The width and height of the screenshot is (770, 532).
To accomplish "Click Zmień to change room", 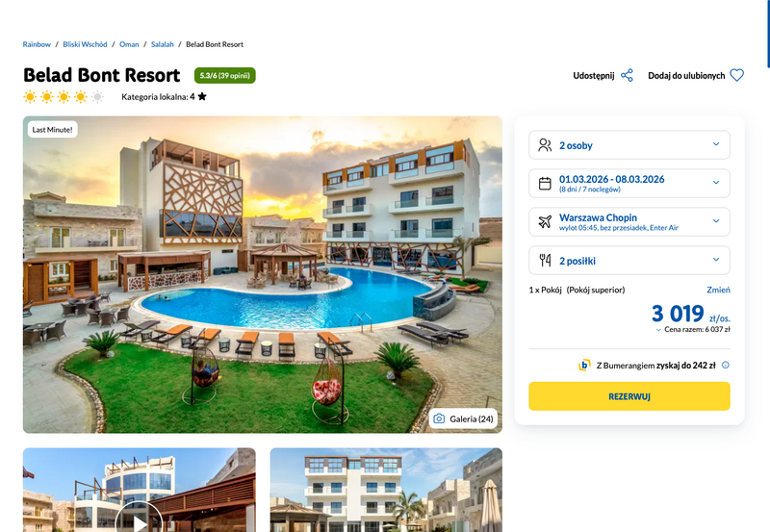I will coord(718,290).
